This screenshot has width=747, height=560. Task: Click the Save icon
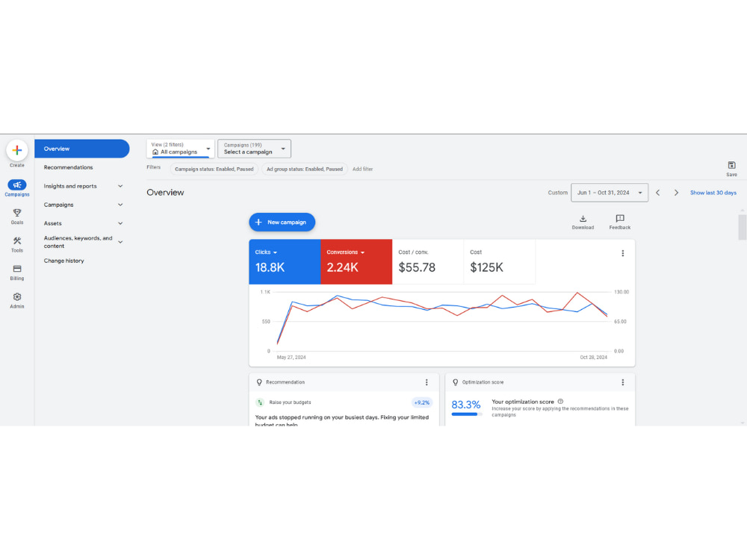pos(732,165)
